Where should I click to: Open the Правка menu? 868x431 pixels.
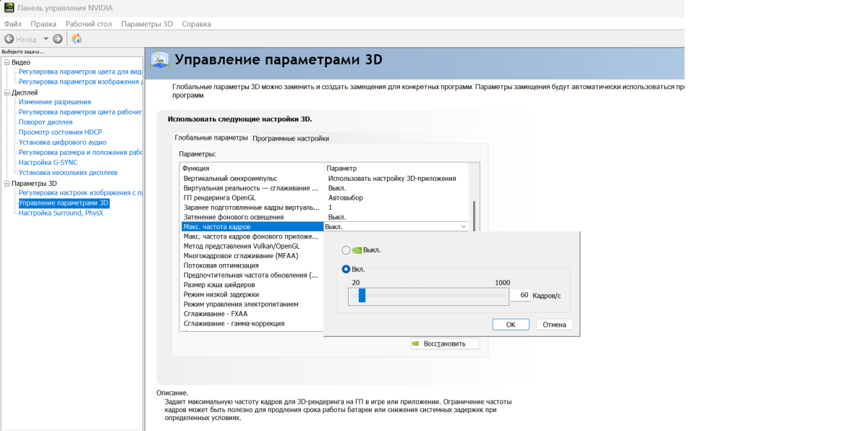pyautogui.click(x=43, y=24)
